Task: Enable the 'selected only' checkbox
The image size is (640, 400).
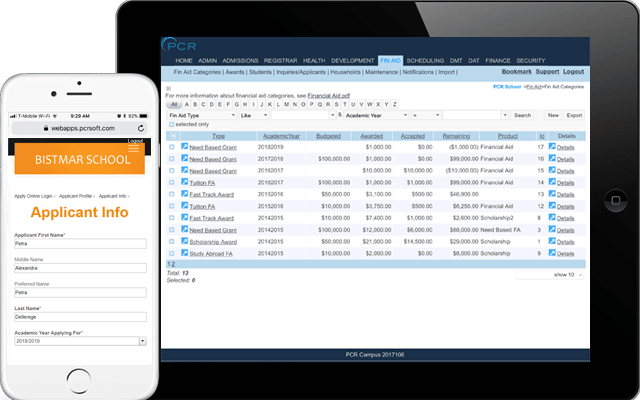Action: pos(171,125)
